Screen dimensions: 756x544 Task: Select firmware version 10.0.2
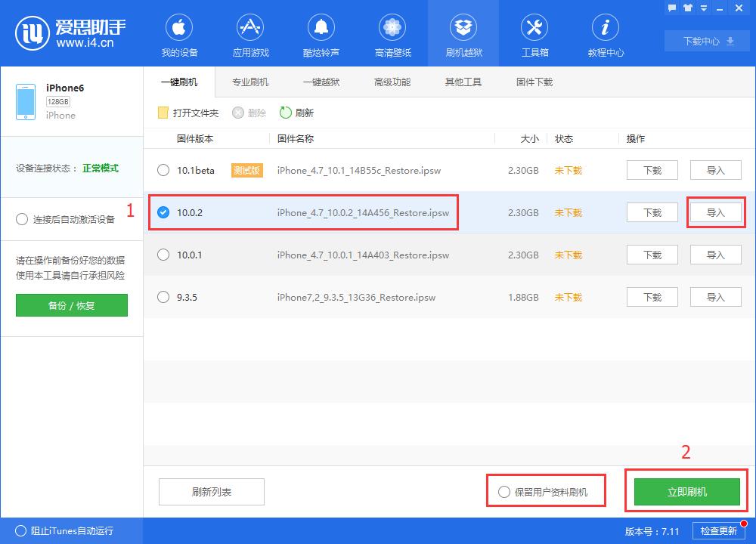[163, 212]
